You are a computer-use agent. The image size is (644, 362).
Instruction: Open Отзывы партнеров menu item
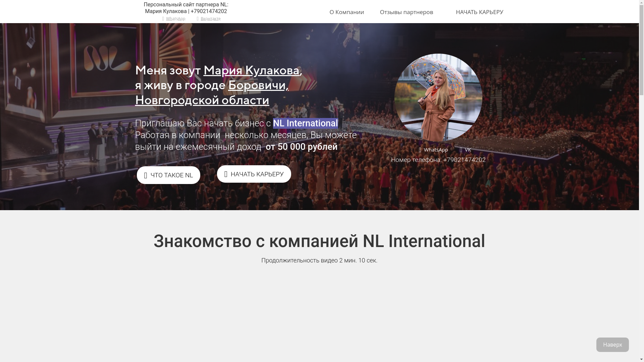tap(406, 12)
